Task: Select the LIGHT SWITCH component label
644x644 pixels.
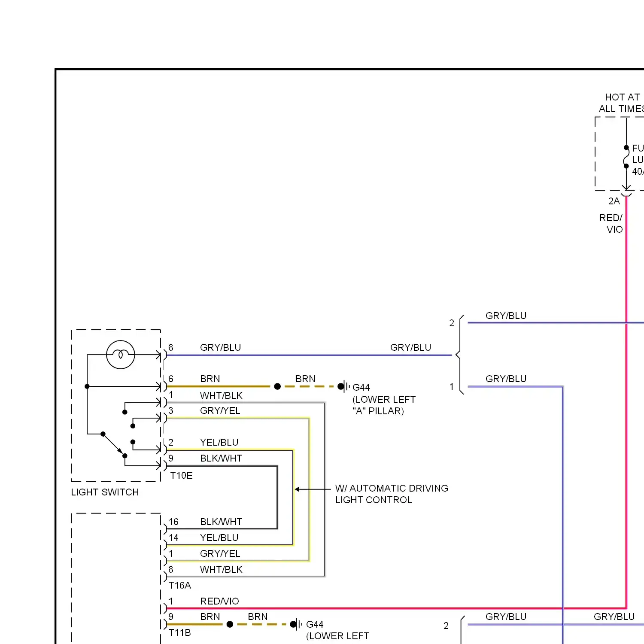Action: [x=105, y=492]
